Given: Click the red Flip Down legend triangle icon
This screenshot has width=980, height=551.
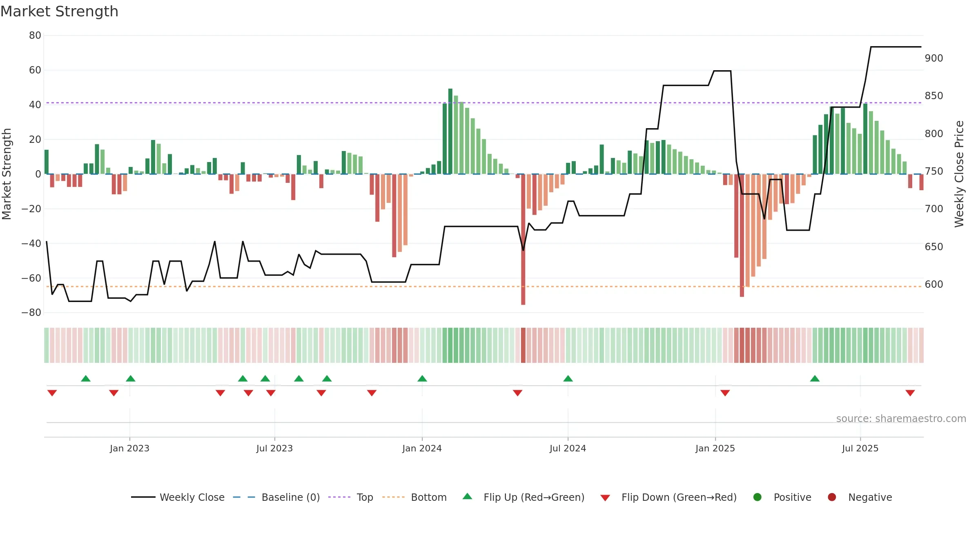Looking at the screenshot, I should tap(606, 498).
